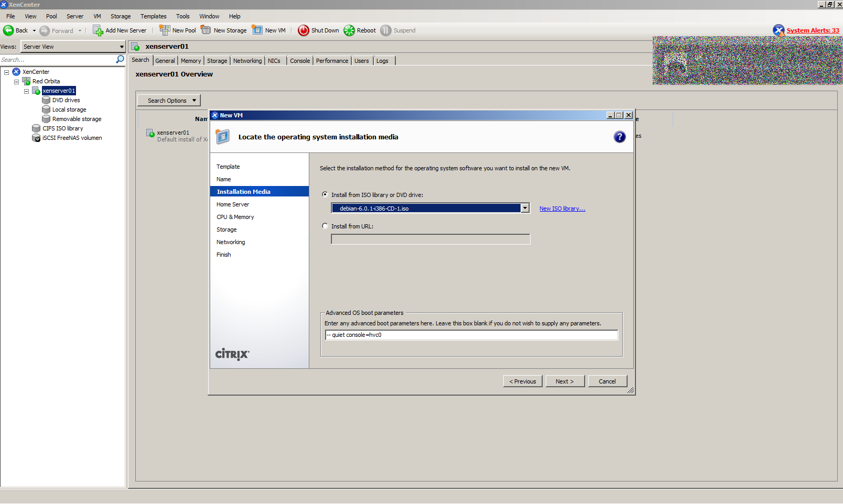Open the New ISO library link
The width and height of the screenshot is (843, 504).
[x=562, y=209]
